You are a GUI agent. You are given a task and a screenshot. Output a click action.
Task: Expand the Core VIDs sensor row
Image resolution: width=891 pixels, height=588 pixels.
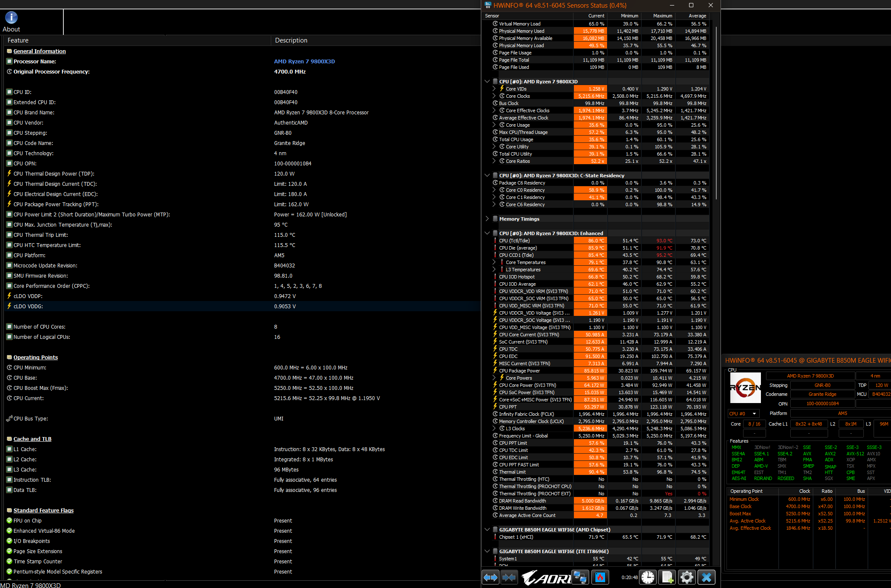494,89
